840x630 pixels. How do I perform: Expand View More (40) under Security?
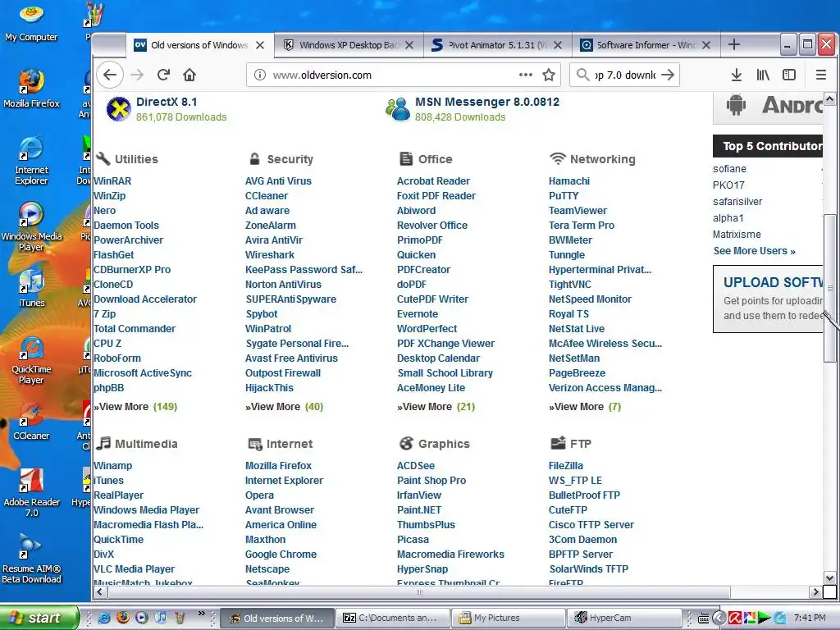[x=285, y=407]
